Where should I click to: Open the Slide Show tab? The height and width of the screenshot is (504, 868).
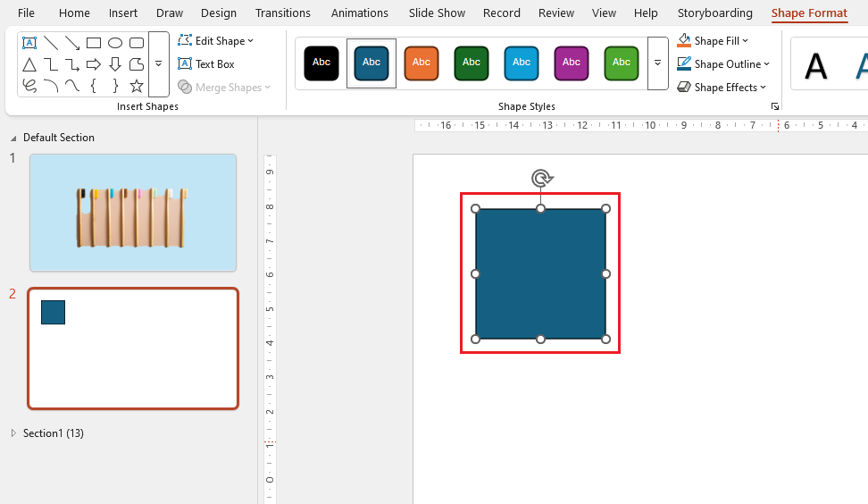(437, 13)
